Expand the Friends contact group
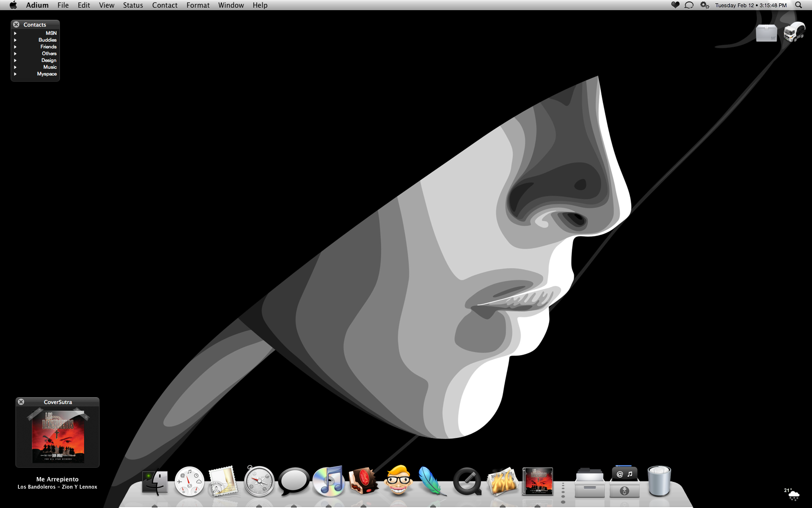The width and height of the screenshot is (812, 508). coord(15,47)
